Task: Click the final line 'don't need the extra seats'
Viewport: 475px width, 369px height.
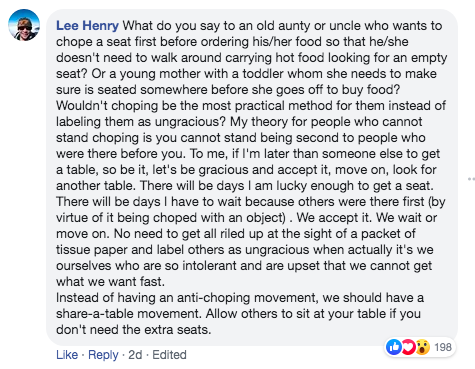Action: [x=134, y=330]
